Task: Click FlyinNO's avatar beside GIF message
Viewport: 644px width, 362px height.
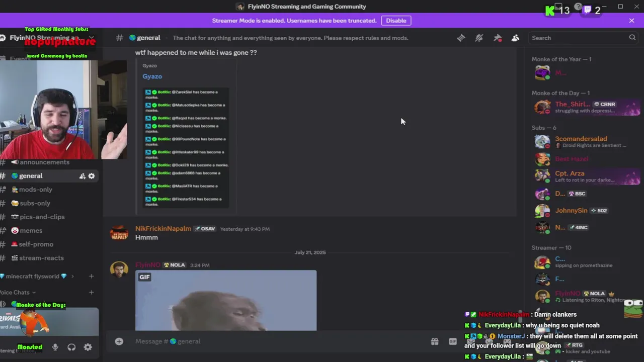Action: coord(119,269)
